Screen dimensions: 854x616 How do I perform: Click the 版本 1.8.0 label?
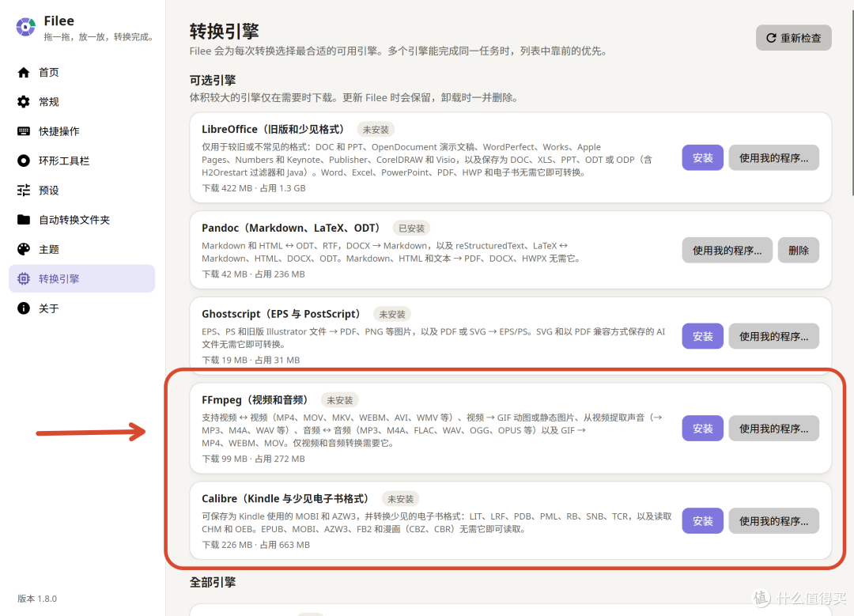coord(37,599)
